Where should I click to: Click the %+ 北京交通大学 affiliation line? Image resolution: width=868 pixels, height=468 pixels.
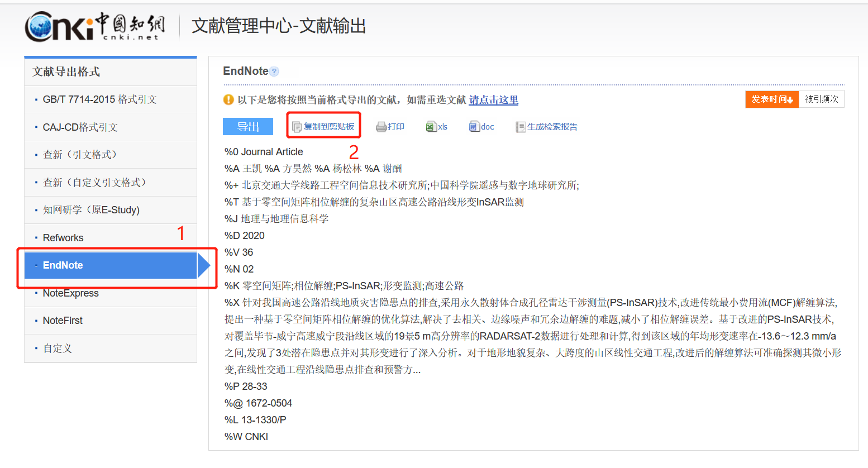[402, 185]
